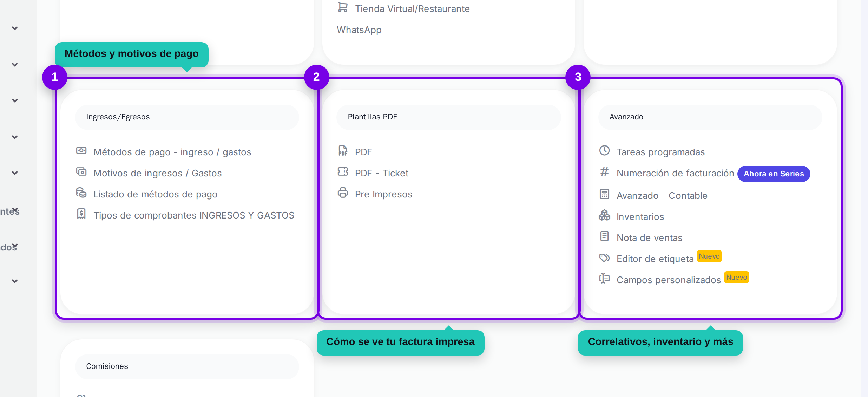Click the coins icon beside Listado de métodos de pago

point(81,193)
